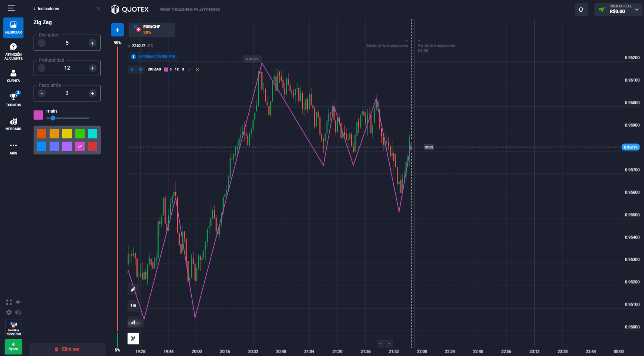Open the Torneos trophy icon

(13, 99)
